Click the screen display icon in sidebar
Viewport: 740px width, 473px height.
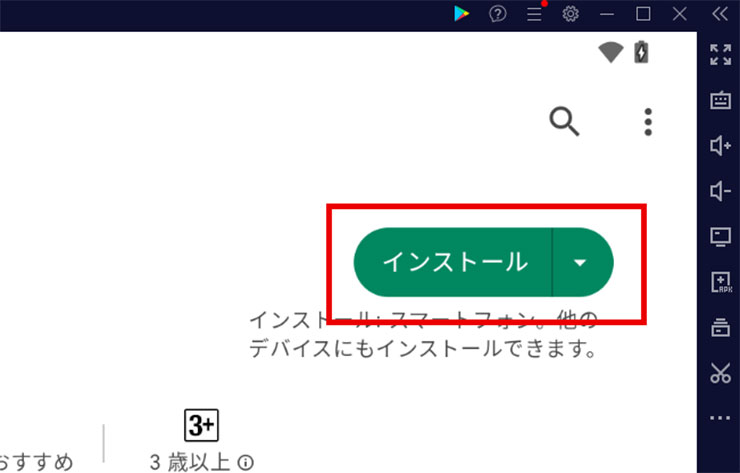(x=720, y=236)
